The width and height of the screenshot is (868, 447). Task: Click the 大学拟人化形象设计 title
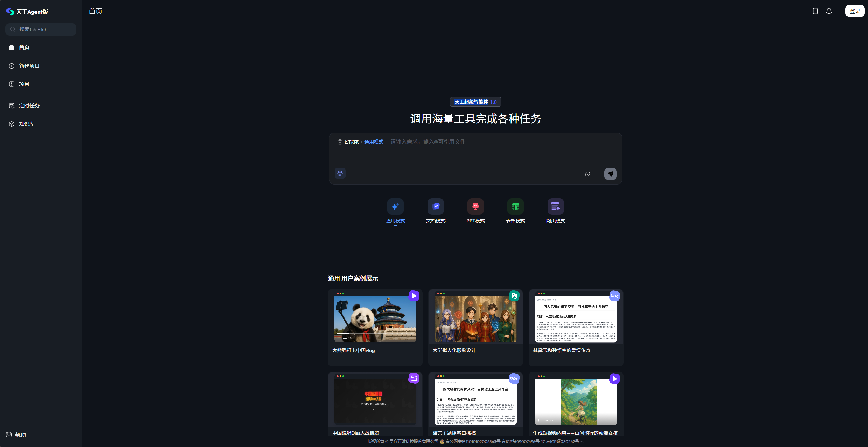click(454, 350)
